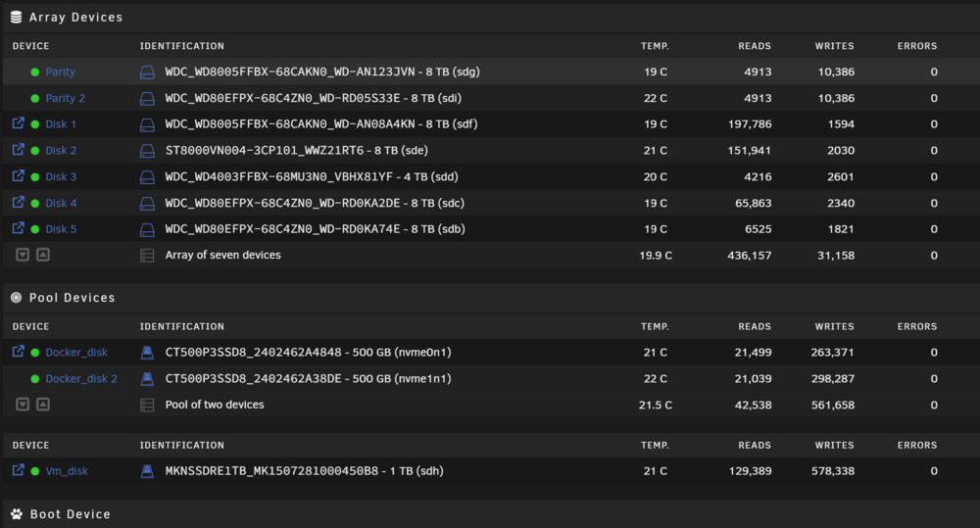Click the drive icon for WDC_WD4003FFBX sdd
This screenshot has height=528, width=980.
pyautogui.click(x=147, y=177)
